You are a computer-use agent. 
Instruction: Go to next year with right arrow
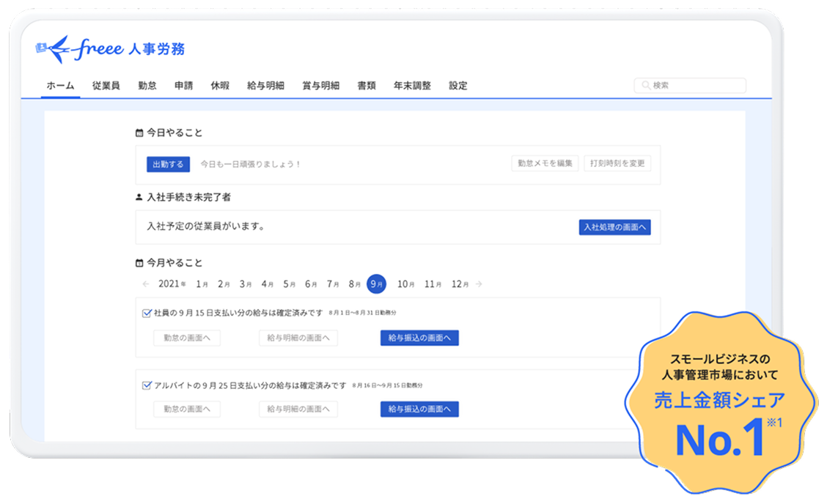tap(479, 284)
